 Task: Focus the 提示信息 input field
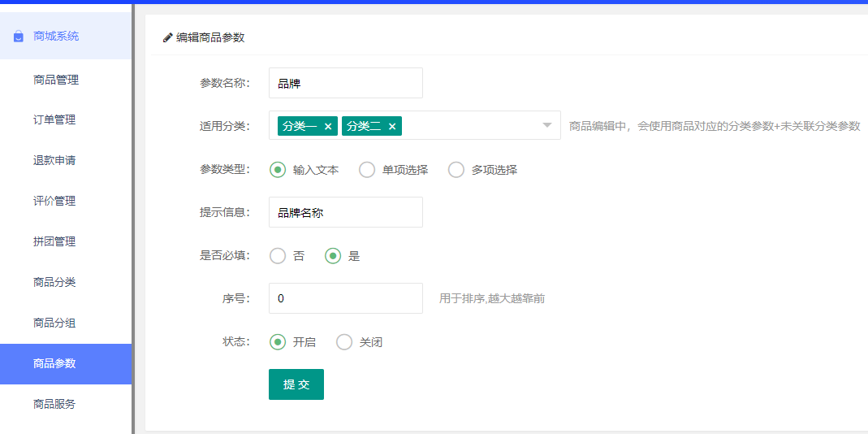coord(346,212)
